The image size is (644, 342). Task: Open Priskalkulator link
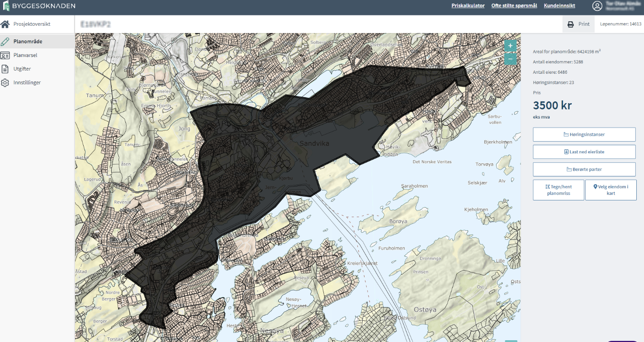(468, 6)
